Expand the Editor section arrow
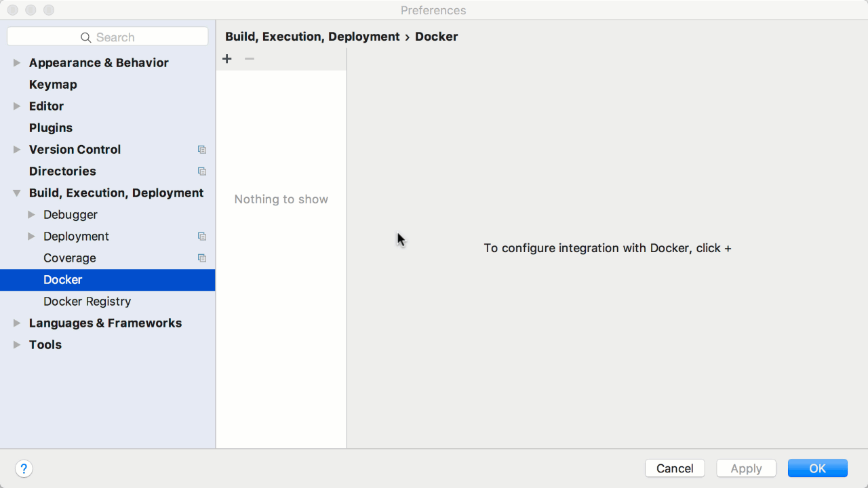 click(17, 106)
